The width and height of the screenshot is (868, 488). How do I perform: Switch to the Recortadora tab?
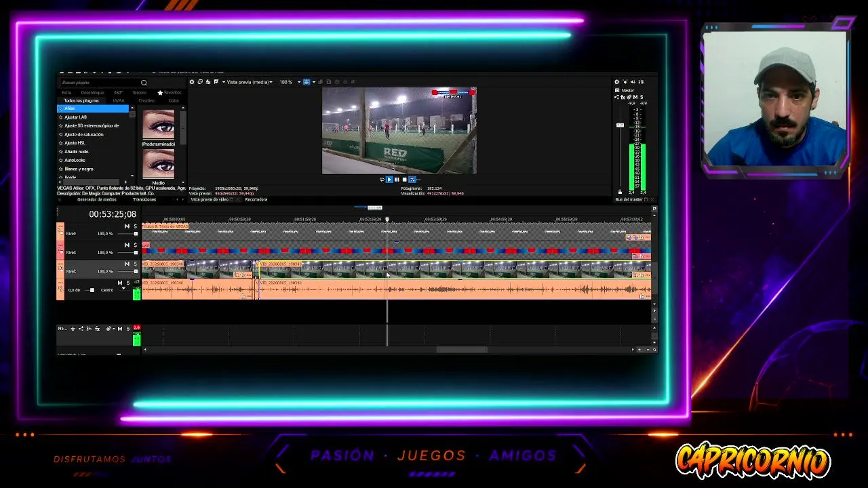click(256, 200)
